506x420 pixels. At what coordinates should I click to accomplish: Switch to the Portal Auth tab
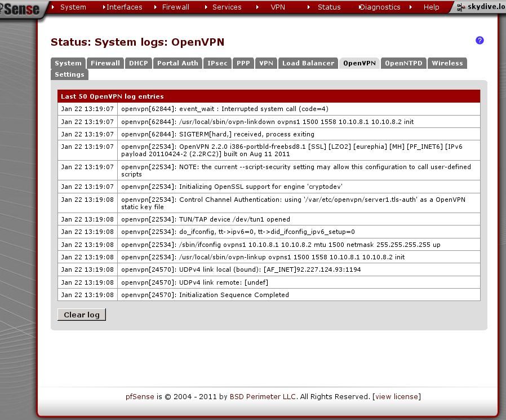click(178, 63)
